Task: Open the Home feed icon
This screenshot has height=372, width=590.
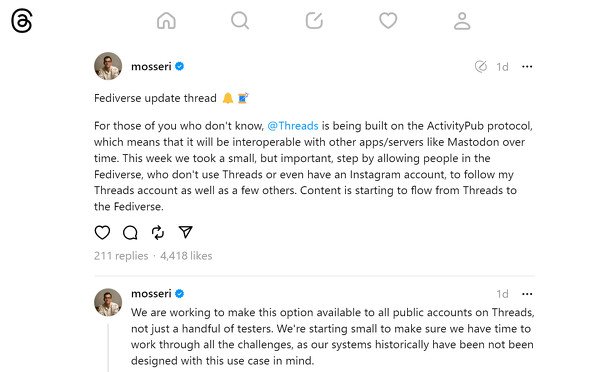Action: pyautogui.click(x=166, y=20)
